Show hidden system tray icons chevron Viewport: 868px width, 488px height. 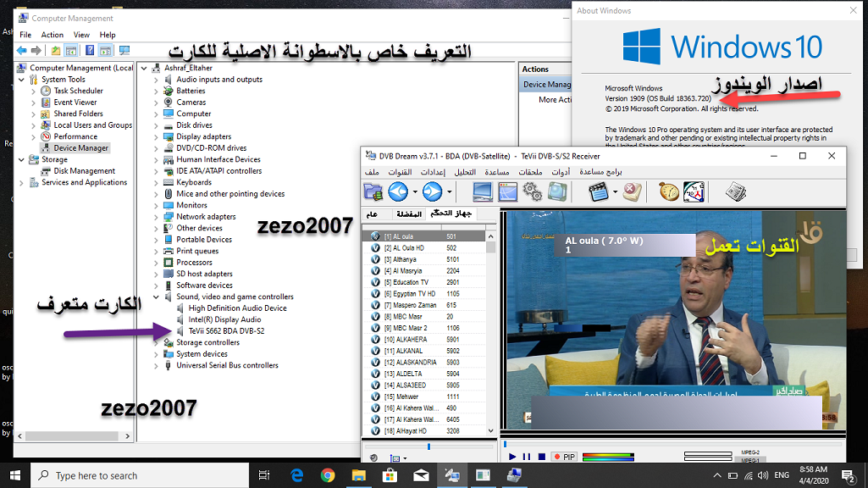click(x=717, y=475)
